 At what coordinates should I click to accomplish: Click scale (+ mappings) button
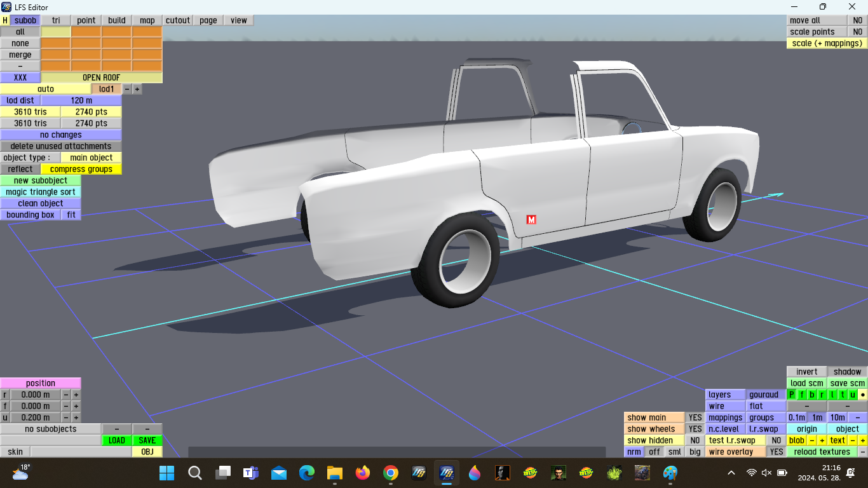[827, 43]
